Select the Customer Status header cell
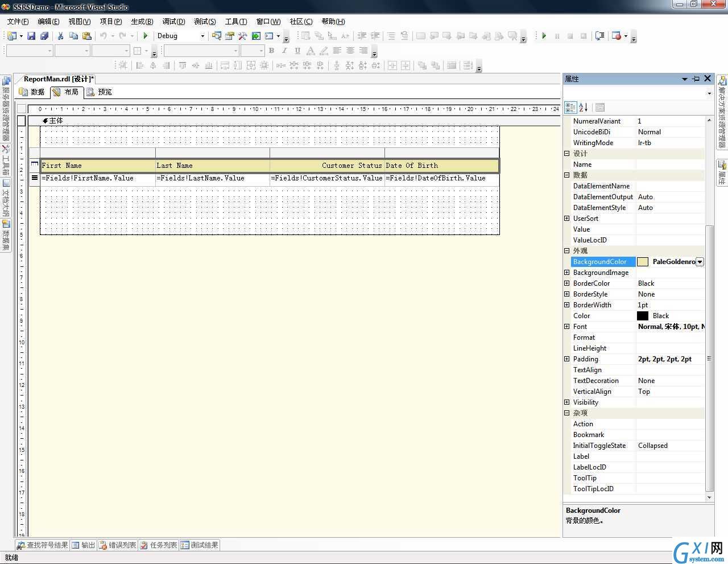728x564 pixels. click(327, 166)
